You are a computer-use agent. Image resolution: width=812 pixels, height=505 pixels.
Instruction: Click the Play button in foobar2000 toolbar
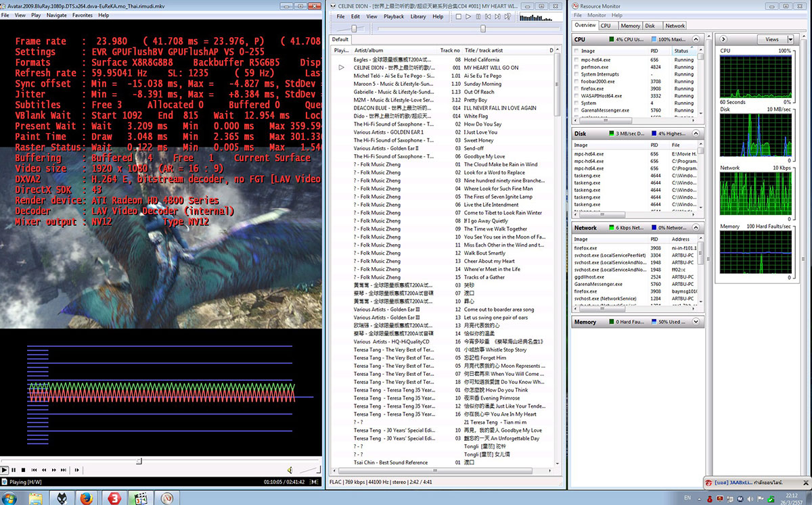point(468,16)
